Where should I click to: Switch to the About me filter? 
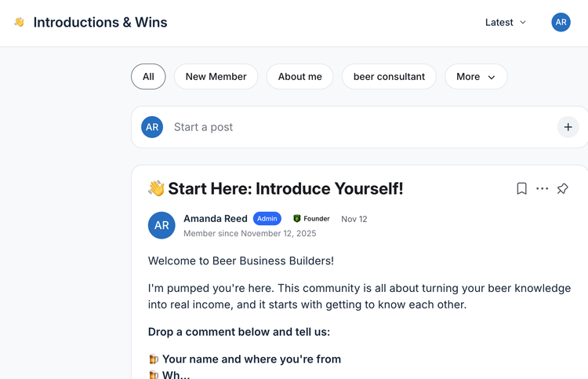point(299,77)
